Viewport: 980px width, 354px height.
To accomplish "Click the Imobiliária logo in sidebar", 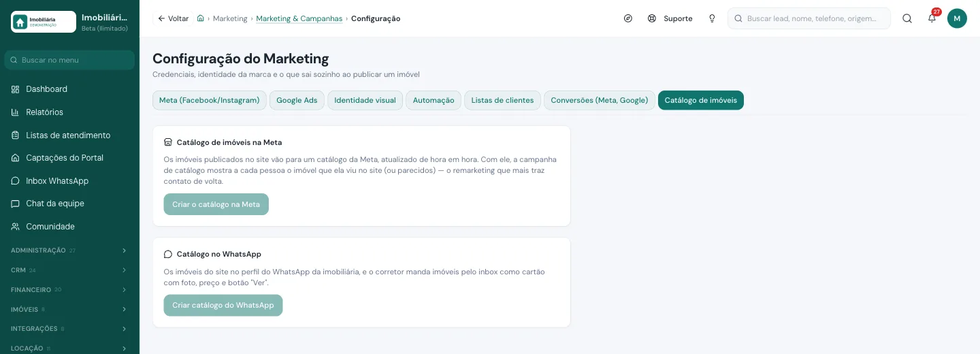I will point(44,22).
